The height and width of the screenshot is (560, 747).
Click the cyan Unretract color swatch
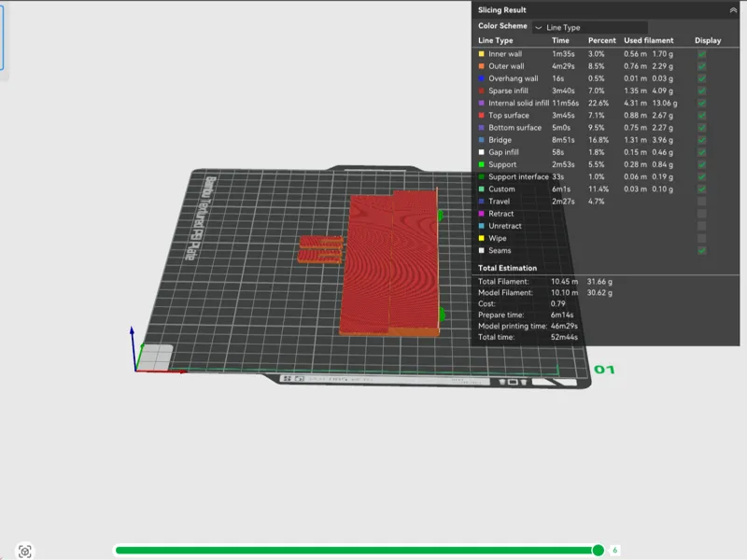pos(481,226)
